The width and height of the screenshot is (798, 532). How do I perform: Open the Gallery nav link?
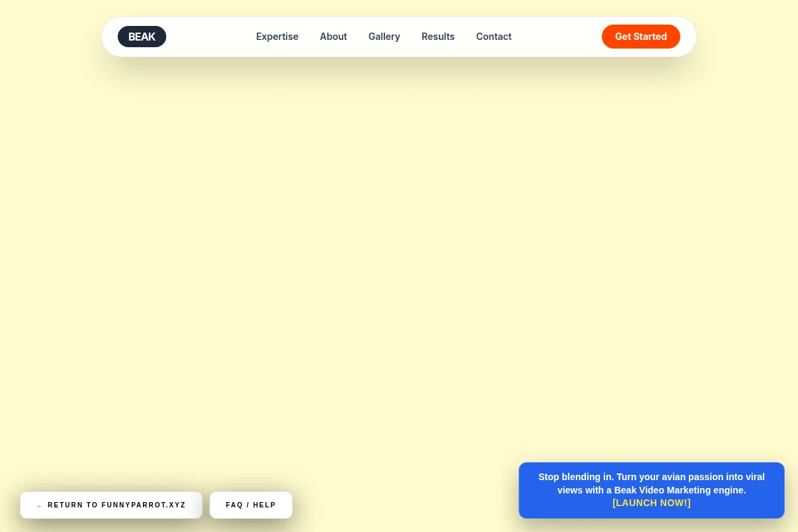coord(384,37)
